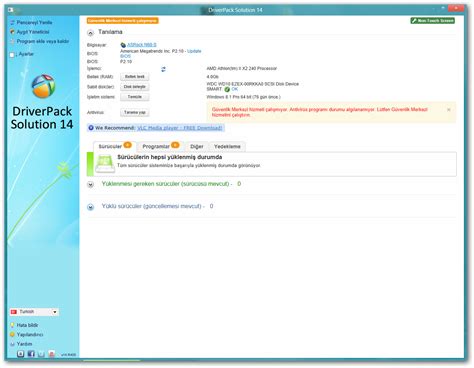Click the Temizle button
This screenshot has width=474, height=368.
tap(135, 97)
